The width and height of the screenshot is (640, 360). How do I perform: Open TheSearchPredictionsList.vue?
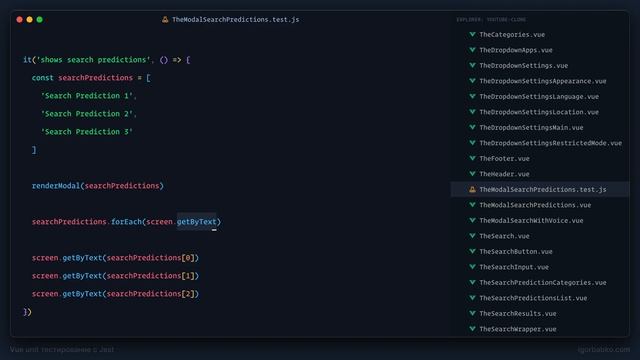(x=533, y=298)
